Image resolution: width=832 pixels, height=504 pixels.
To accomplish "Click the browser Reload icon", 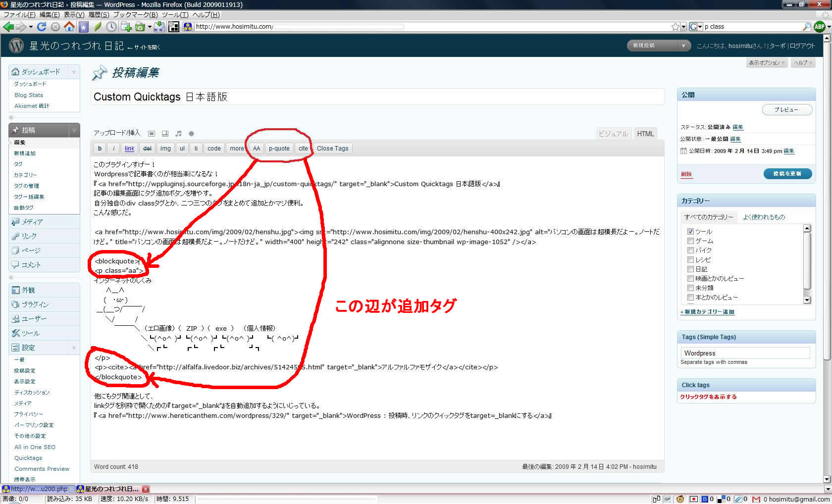I will [42, 27].
